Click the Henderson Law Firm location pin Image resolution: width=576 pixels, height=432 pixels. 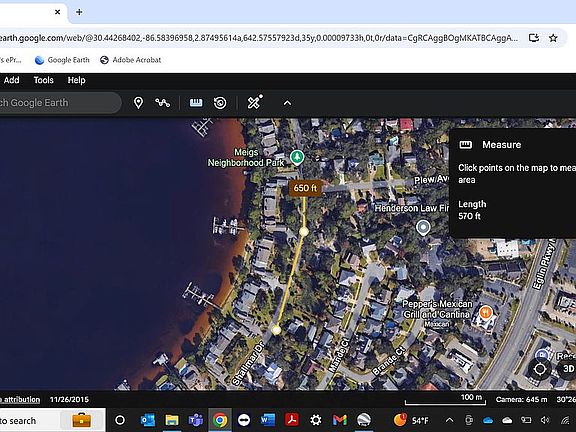click(x=423, y=227)
